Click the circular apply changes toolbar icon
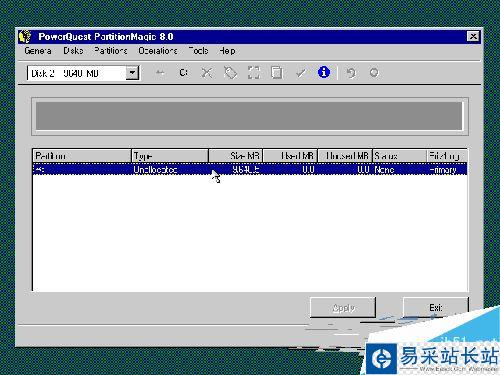Screen dimensions: 500x375 374,72
